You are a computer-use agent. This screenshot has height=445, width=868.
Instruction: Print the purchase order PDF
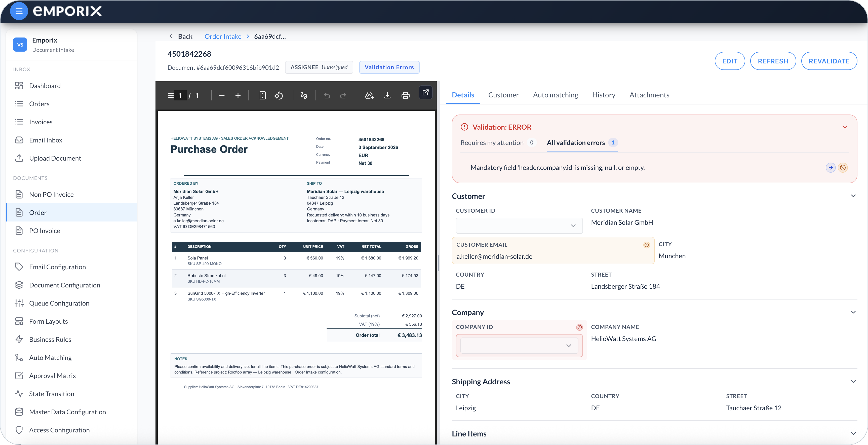(x=405, y=95)
